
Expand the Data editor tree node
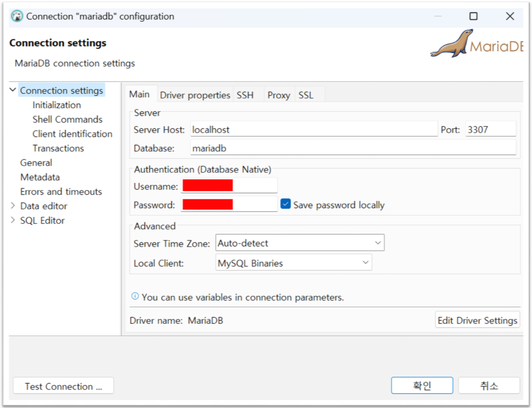[13, 206]
